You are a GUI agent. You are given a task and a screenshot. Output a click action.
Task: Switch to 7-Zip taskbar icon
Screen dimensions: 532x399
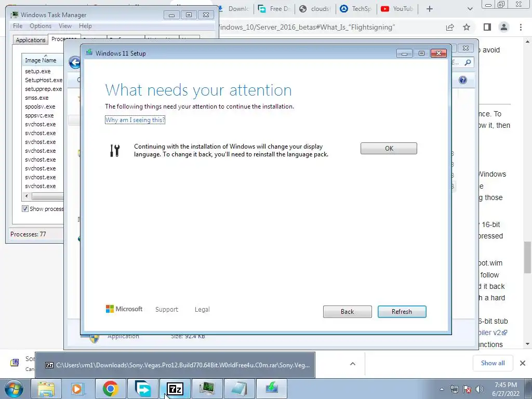point(175,389)
